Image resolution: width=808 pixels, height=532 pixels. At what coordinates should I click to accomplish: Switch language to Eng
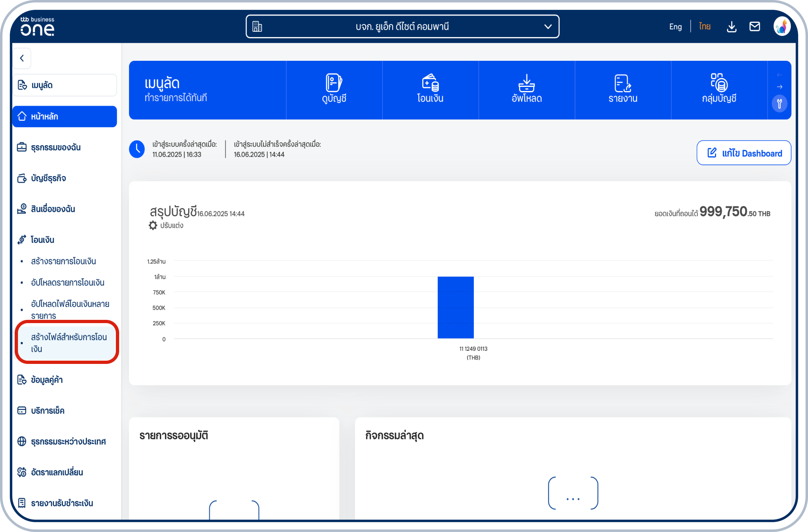tap(675, 27)
